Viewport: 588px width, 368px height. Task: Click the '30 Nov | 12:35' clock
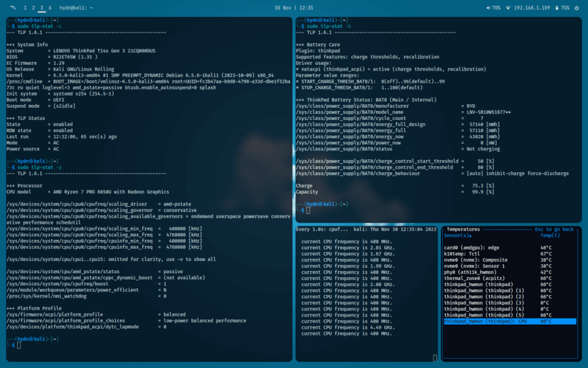tap(294, 8)
